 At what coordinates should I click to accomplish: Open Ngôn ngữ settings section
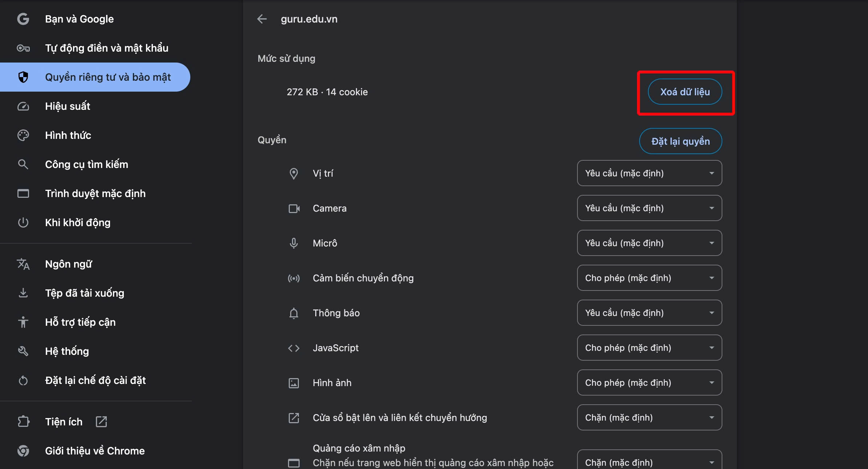click(95, 264)
